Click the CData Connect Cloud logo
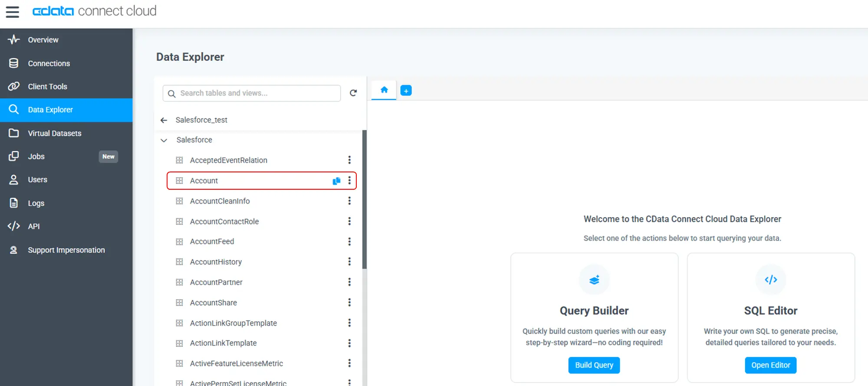The width and height of the screenshot is (868, 386). (x=95, y=11)
